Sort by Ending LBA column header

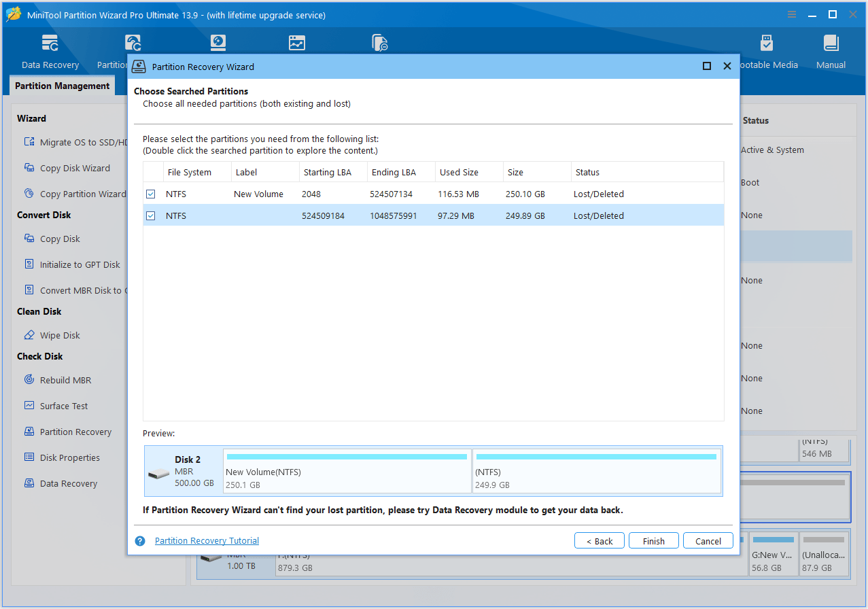(x=401, y=172)
